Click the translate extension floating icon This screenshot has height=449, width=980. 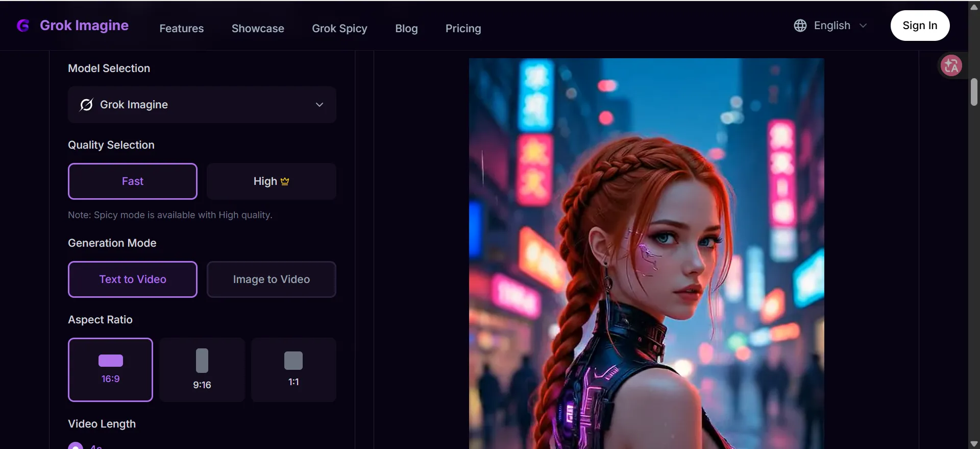click(x=951, y=65)
